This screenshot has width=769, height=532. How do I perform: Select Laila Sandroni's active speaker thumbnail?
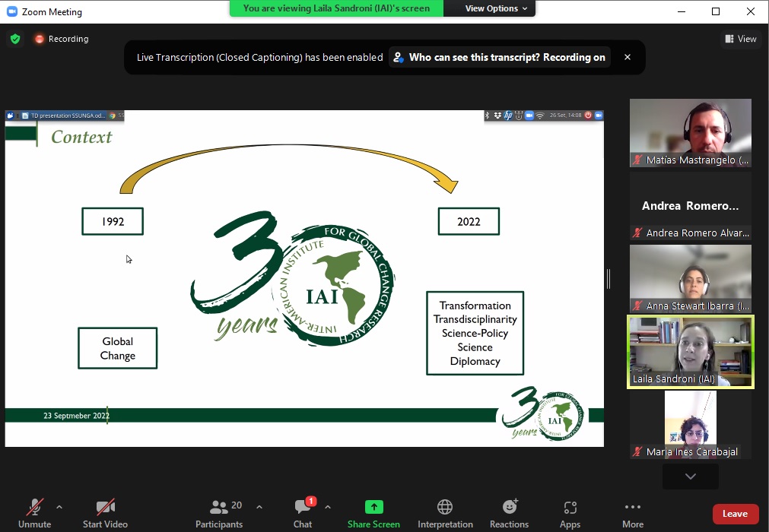click(691, 352)
